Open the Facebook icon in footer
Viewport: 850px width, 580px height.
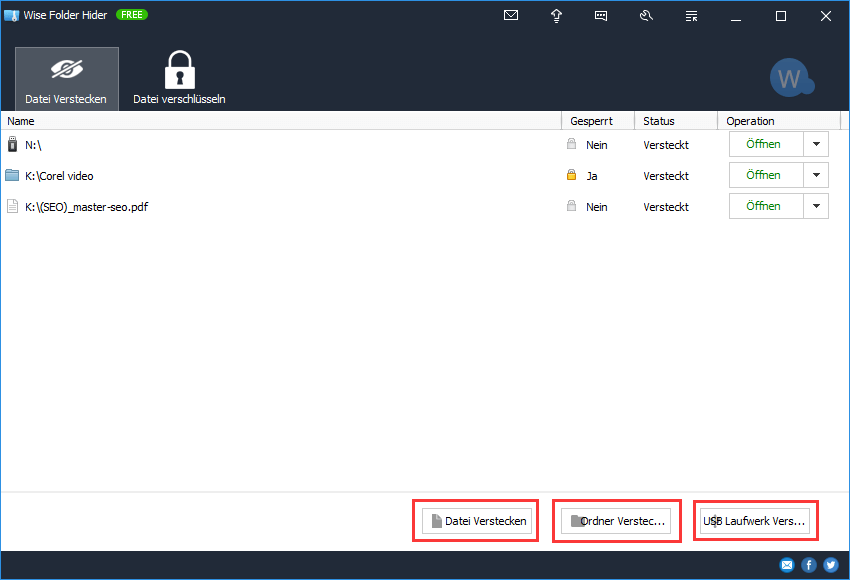pos(809,565)
